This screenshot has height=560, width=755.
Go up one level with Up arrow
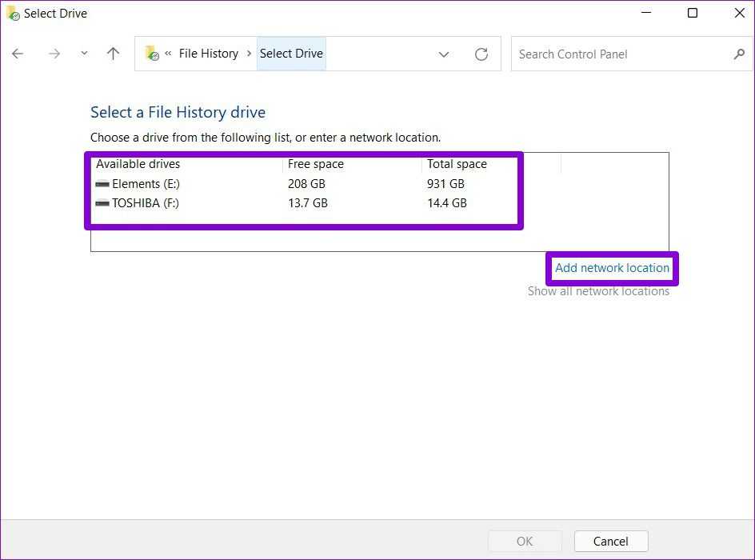click(x=113, y=54)
